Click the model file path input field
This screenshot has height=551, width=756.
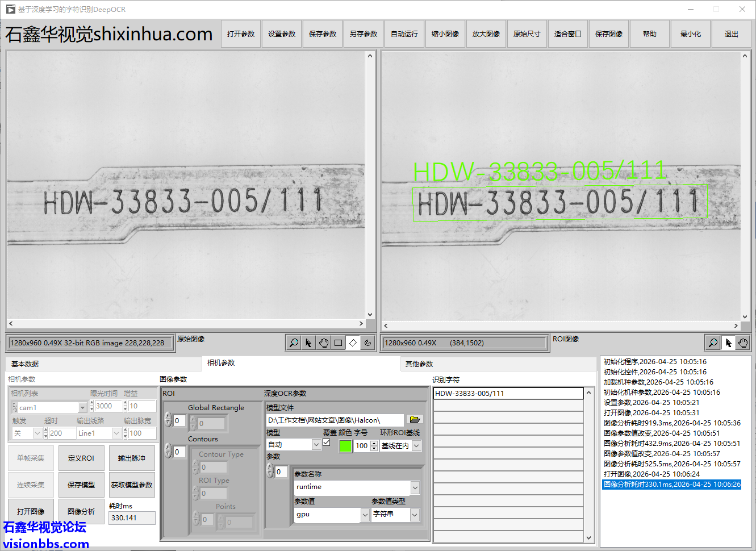tap(335, 420)
